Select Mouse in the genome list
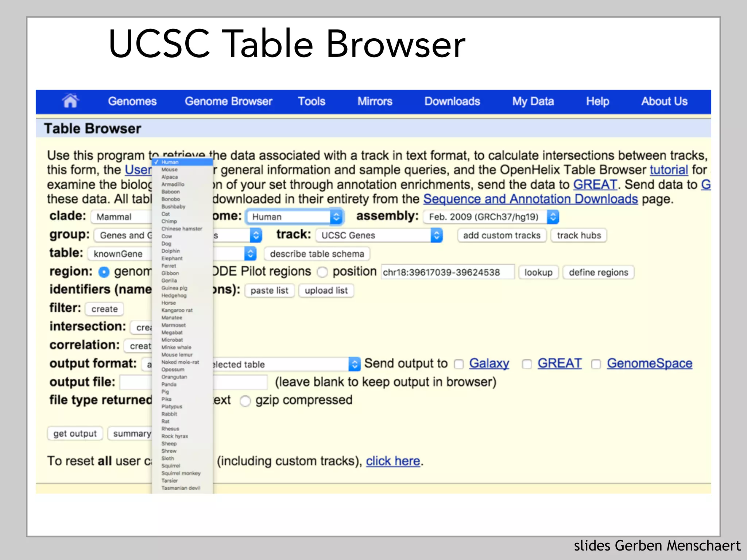The width and height of the screenshot is (747, 560). [x=182, y=170]
